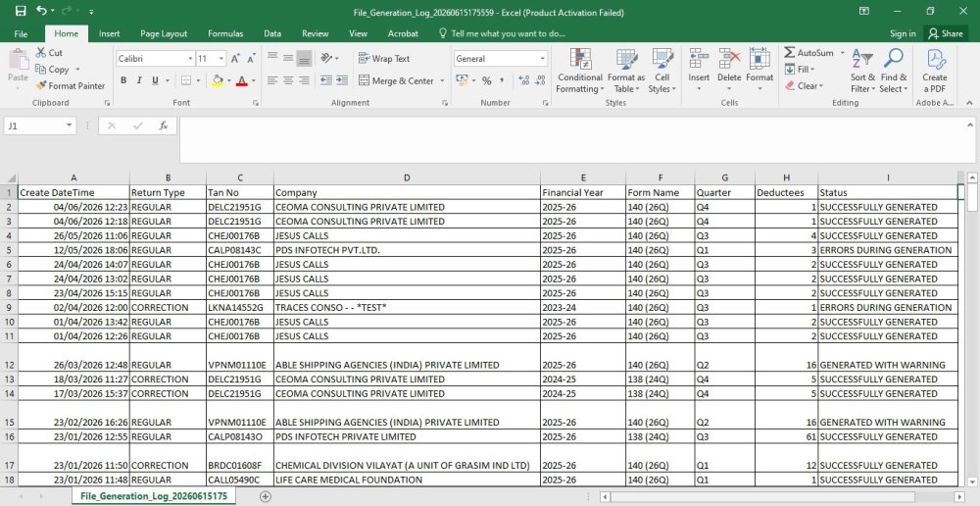Click the text Orientation icon
Image resolution: width=980 pixels, height=506 pixels.
326,58
